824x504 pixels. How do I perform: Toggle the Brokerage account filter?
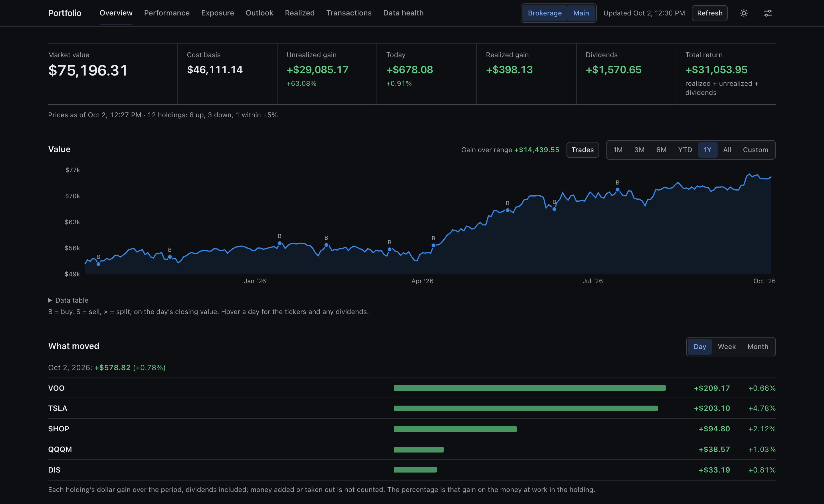point(545,13)
